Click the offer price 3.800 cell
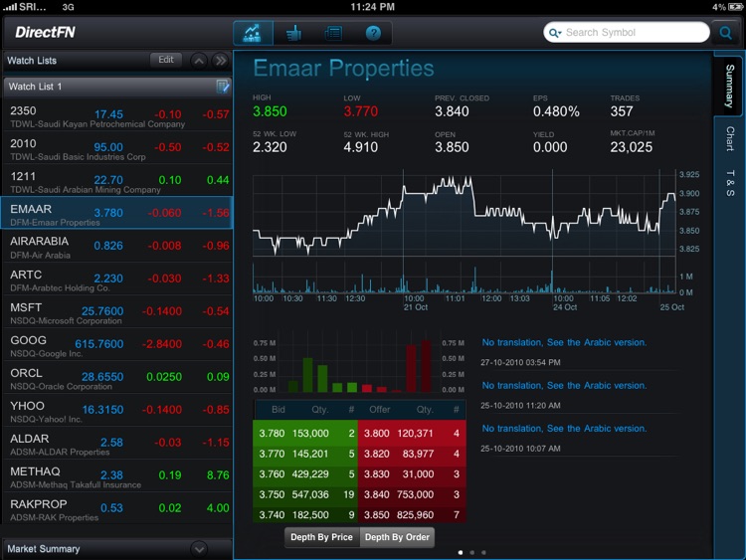 click(376, 434)
